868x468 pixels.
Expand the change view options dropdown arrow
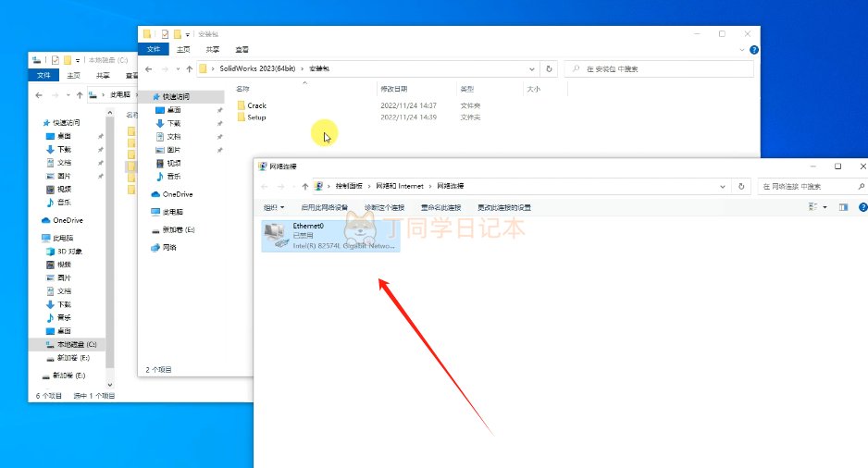coord(825,207)
